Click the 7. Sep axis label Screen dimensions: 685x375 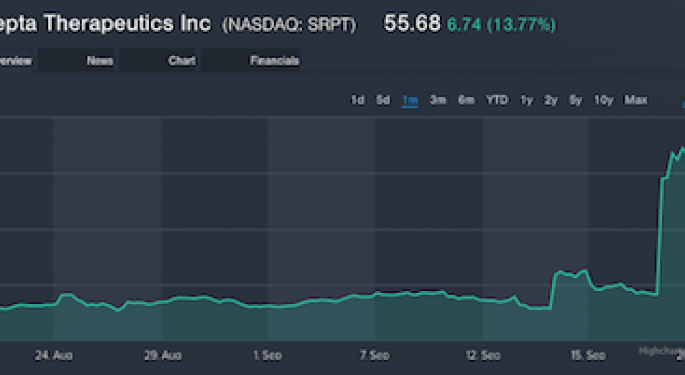click(x=374, y=355)
